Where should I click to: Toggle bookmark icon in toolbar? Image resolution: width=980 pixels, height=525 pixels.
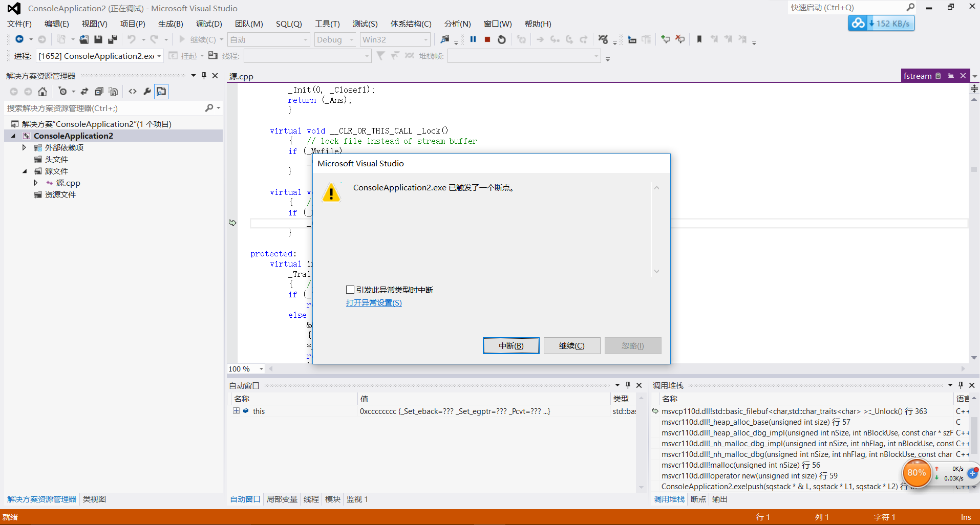click(x=699, y=39)
